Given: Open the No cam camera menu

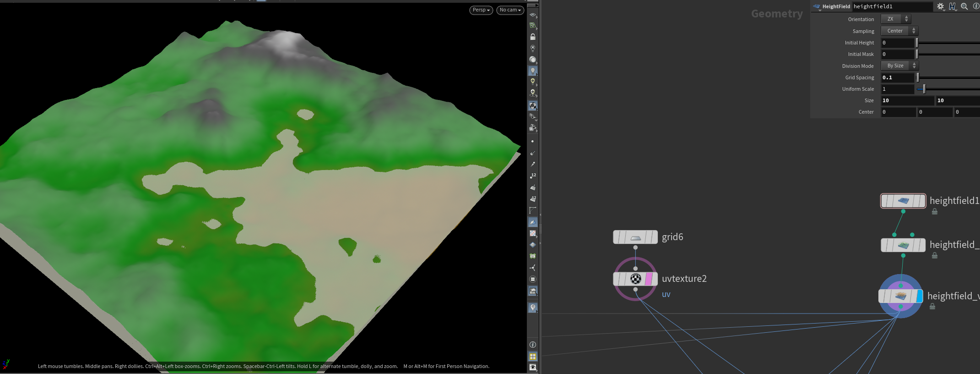Looking at the screenshot, I should 510,10.
